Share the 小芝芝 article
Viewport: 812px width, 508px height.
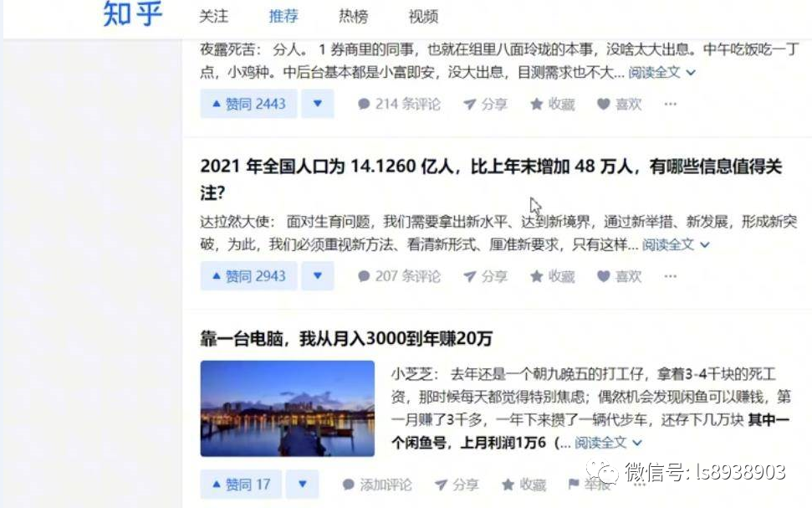(x=457, y=485)
